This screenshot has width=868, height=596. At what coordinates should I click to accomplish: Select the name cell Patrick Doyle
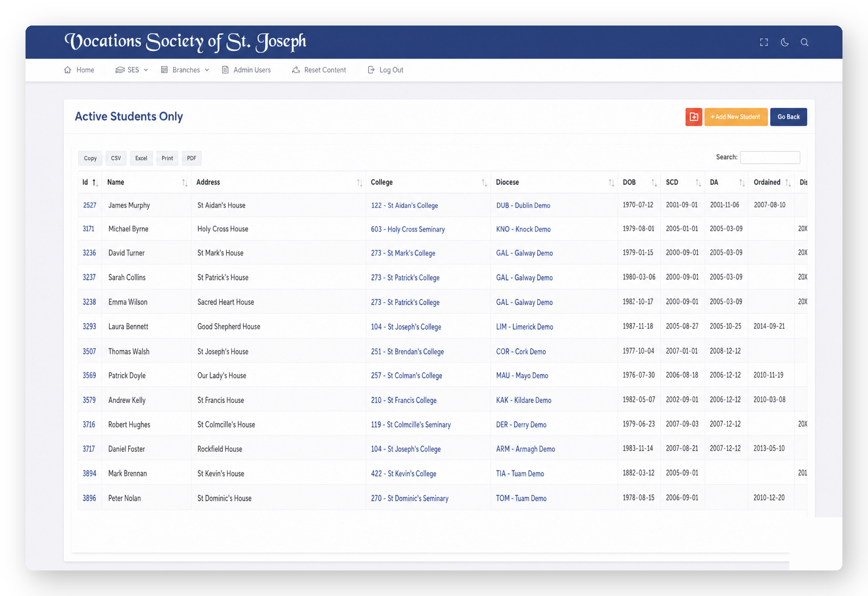[x=127, y=376]
